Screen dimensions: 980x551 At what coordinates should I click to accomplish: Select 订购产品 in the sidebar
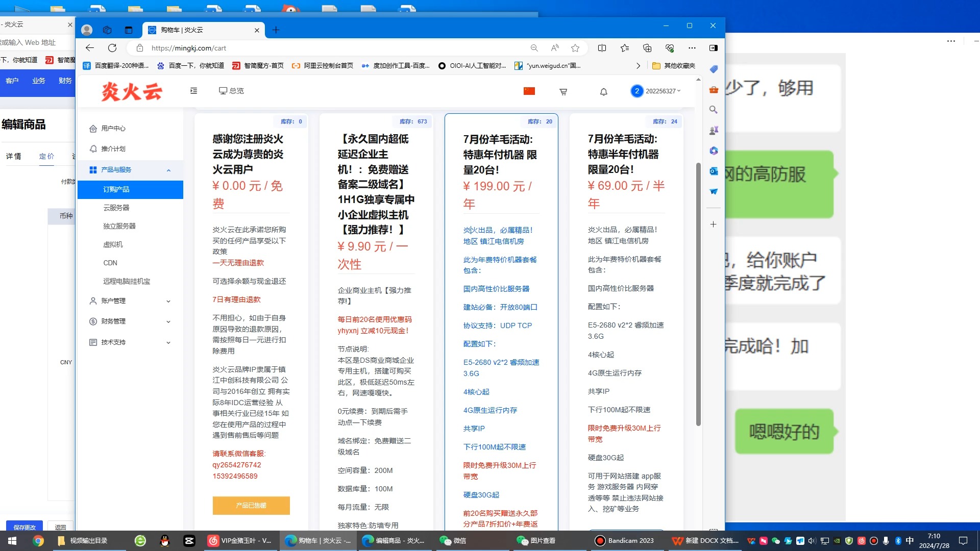click(130, 190)
